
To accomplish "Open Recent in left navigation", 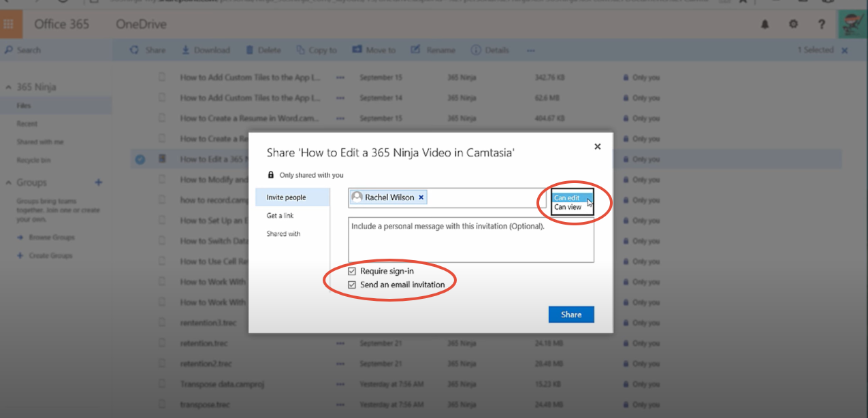I will coord(27,124).
